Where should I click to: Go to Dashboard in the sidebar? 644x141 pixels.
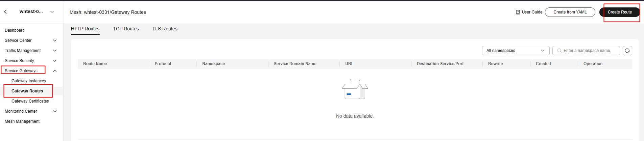(15, 30)
